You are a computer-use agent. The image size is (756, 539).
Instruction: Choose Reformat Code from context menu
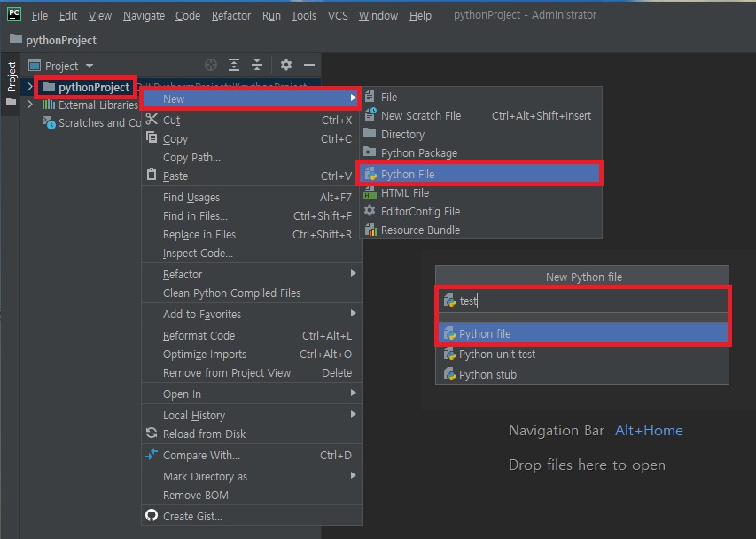[252, 336]
